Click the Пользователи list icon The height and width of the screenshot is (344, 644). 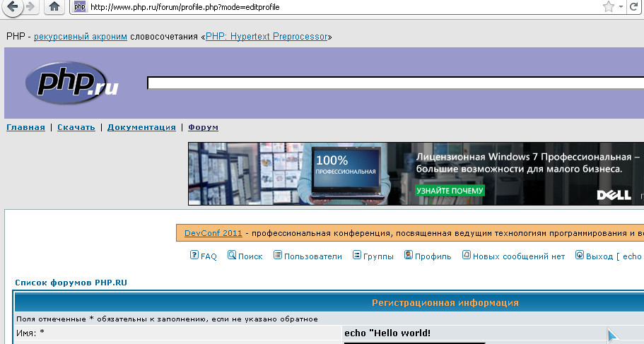[278, 255]
